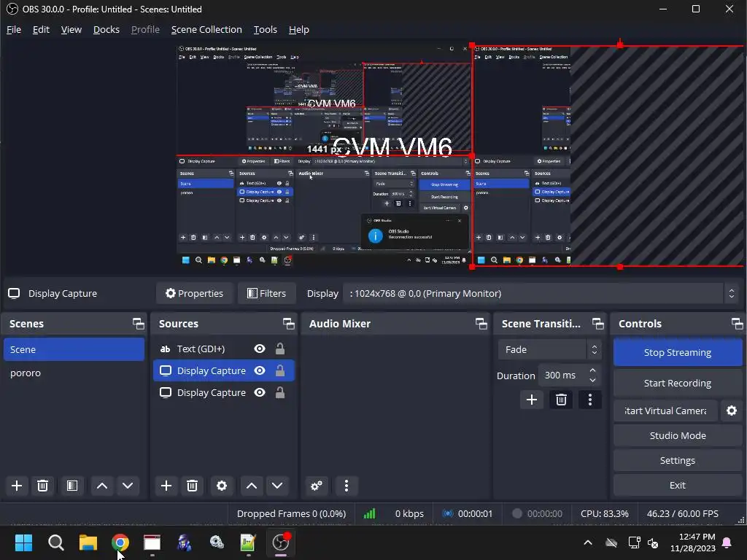This screenshot has height=560, width=747.
Task: Open Settings from Controls dock
Action: point(678,460)
